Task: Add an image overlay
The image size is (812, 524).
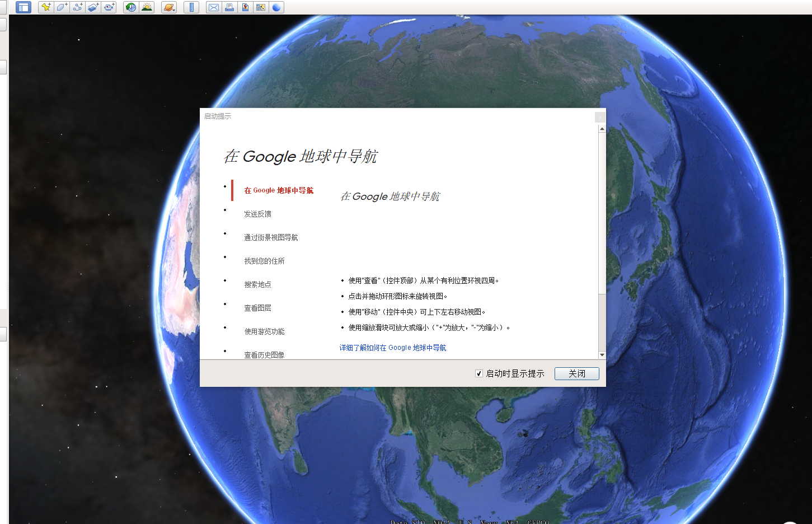Action: 93,7
